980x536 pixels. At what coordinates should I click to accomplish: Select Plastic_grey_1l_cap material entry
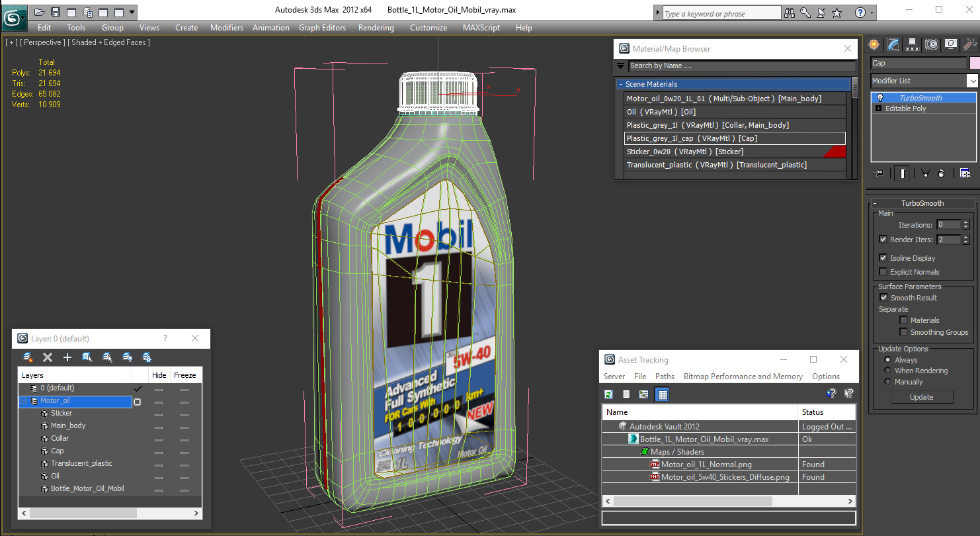pos(735,138)
